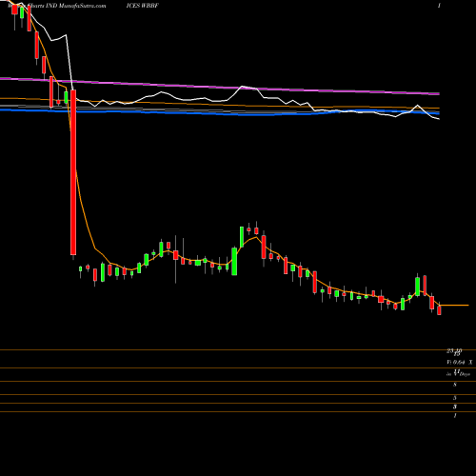Click the long-wick red candle near the chart's middle
476x476 pixels.
point(176,255)
